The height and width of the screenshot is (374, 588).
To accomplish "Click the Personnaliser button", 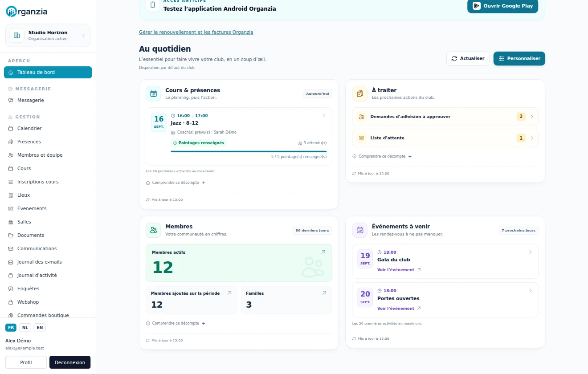I will (519, 58).
